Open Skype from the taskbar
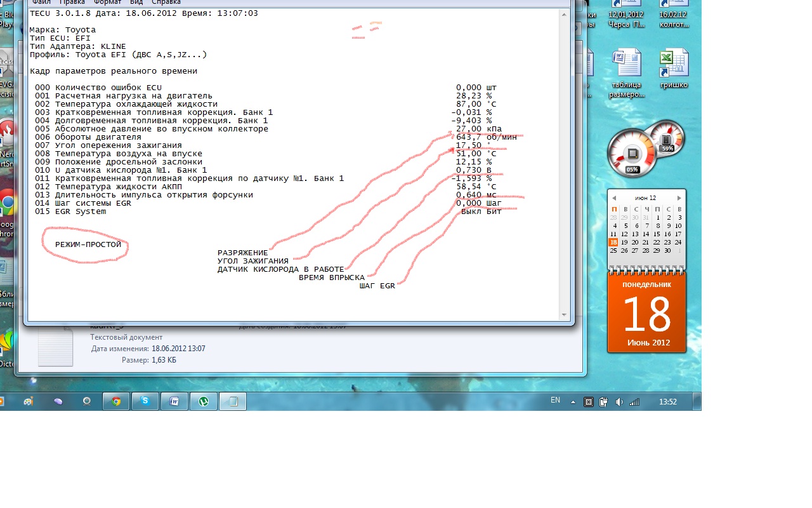Screen dimensions: 812x508 tap(145, 401)
